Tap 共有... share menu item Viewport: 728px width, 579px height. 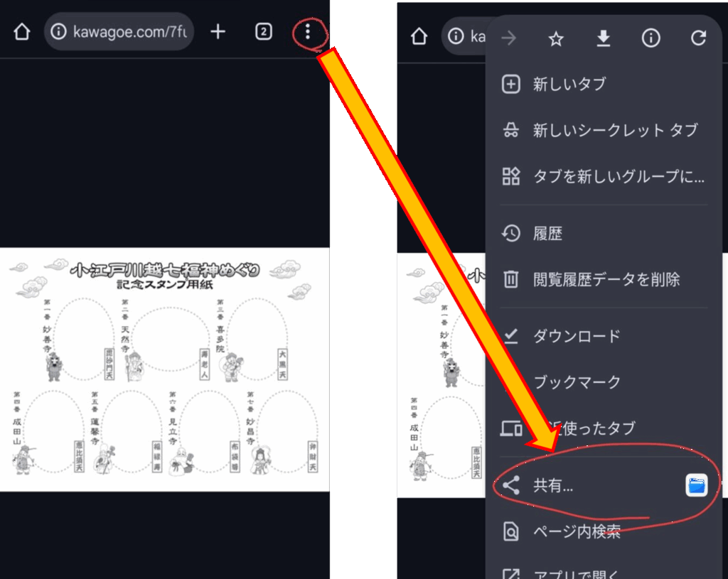(553, 486)
